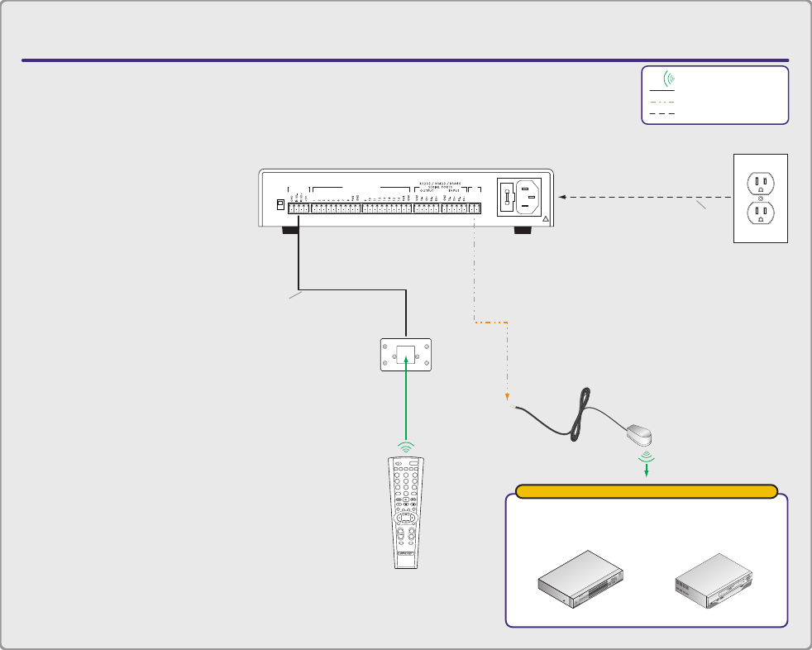Viewport: 812px width, 650px height.
Task: Select the AC wall outlet illustration
Action: click(x=761, y=198)
